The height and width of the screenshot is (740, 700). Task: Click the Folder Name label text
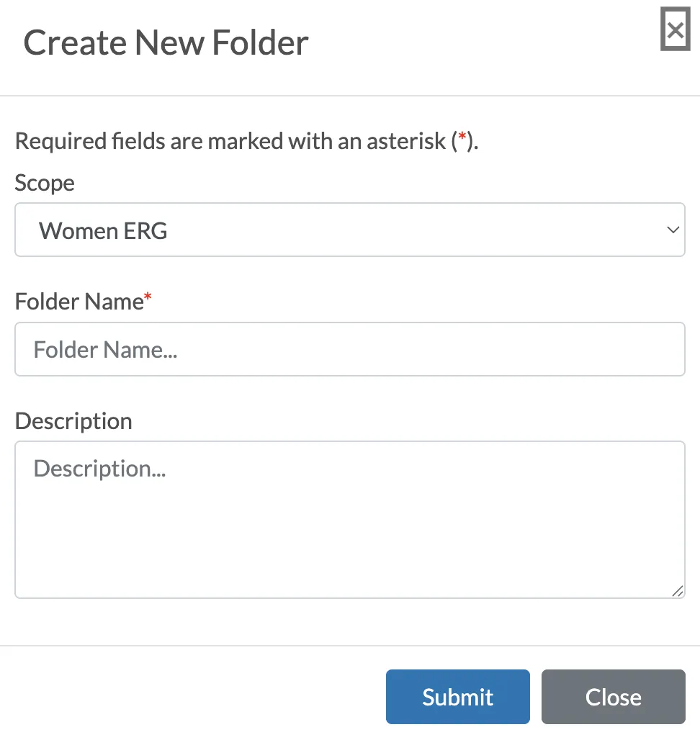[79, 302]
